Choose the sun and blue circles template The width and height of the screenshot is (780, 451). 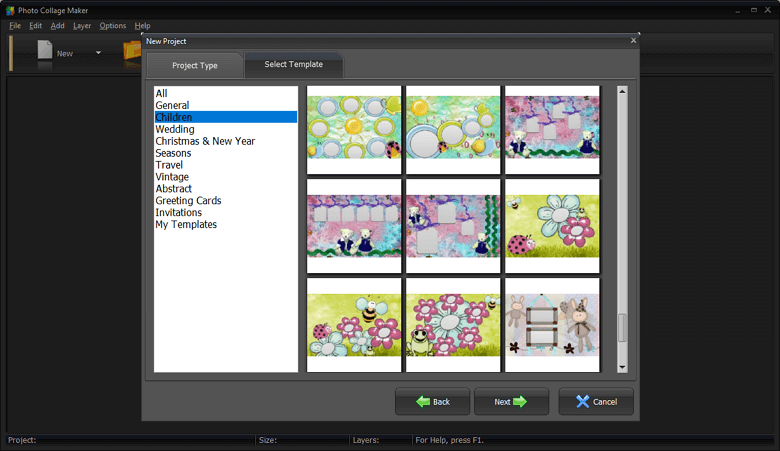pyautogui.click(x=354, y=130)
